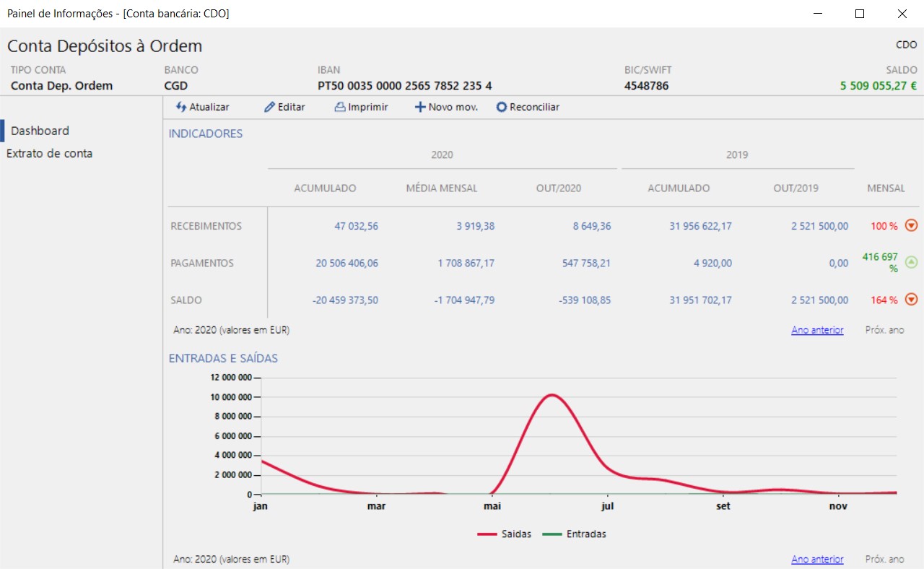Click the Editar pencil icon

(269, 107)
